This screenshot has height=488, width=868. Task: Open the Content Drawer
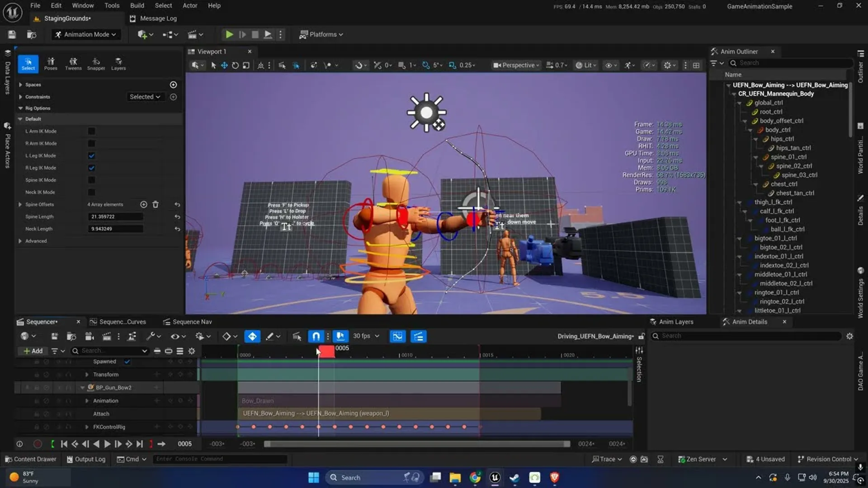pos(30,459)
